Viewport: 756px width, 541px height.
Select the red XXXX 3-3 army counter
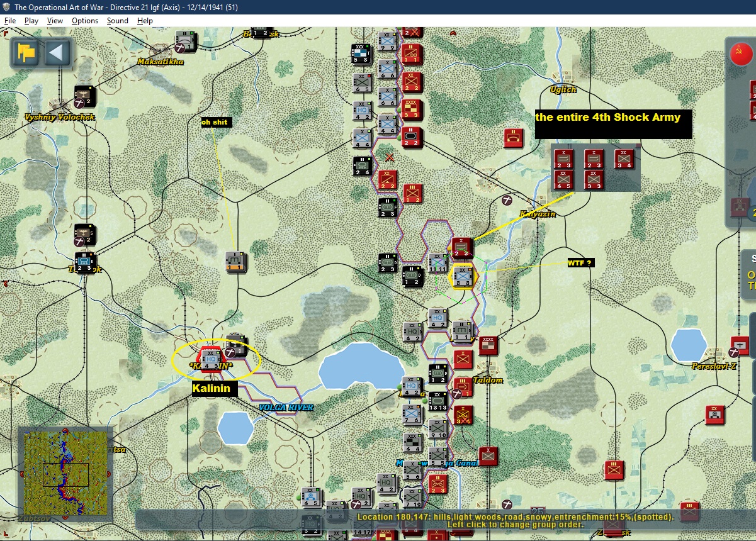click(412, 109)
